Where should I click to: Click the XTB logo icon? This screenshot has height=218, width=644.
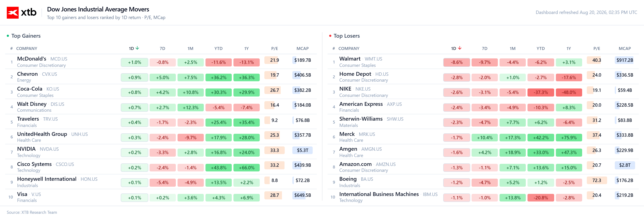[12, 12]
